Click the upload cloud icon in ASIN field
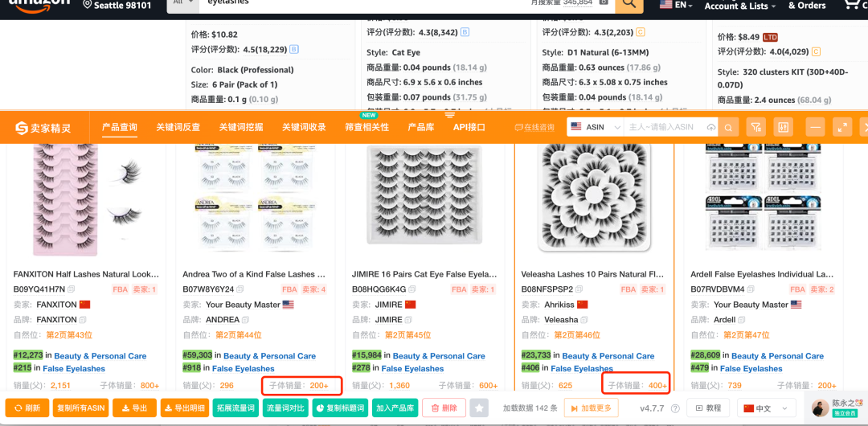868x426 pixels. coord(710,128)
